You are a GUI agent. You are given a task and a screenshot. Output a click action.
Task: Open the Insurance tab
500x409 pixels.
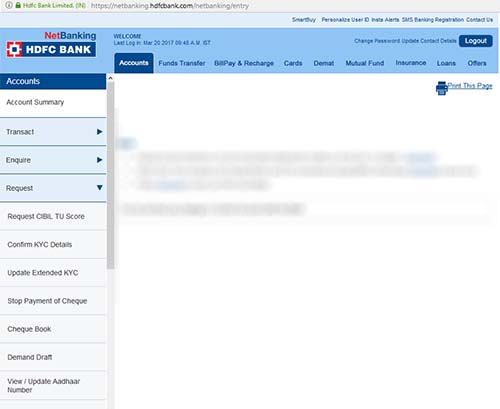tap(411, 63)
